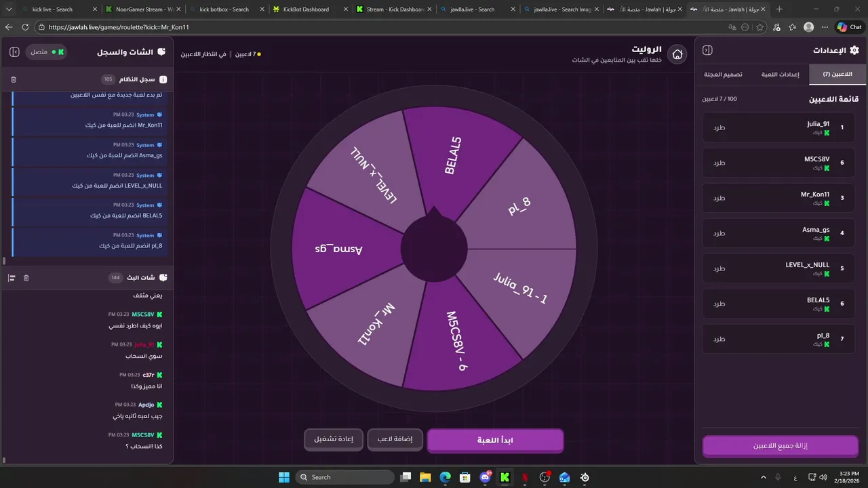Kick player Julia_91 using طرد
The image size is (868, 488).
tap(719, 127)
